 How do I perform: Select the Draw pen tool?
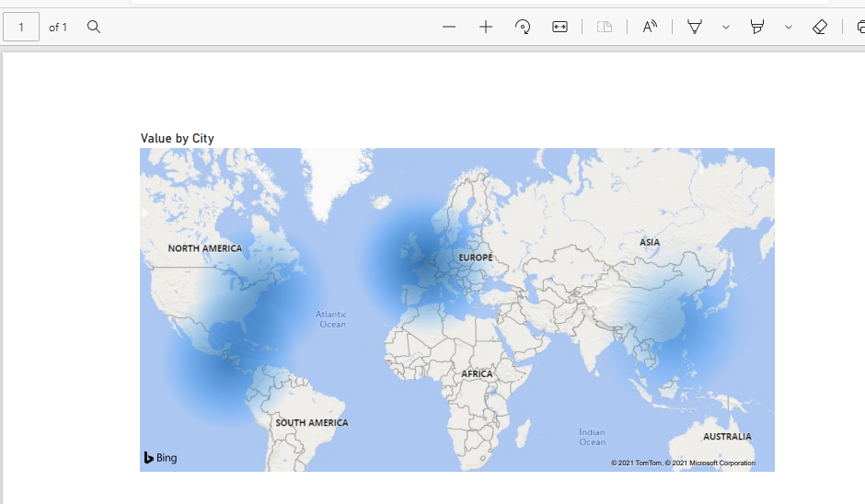[695, 27]
